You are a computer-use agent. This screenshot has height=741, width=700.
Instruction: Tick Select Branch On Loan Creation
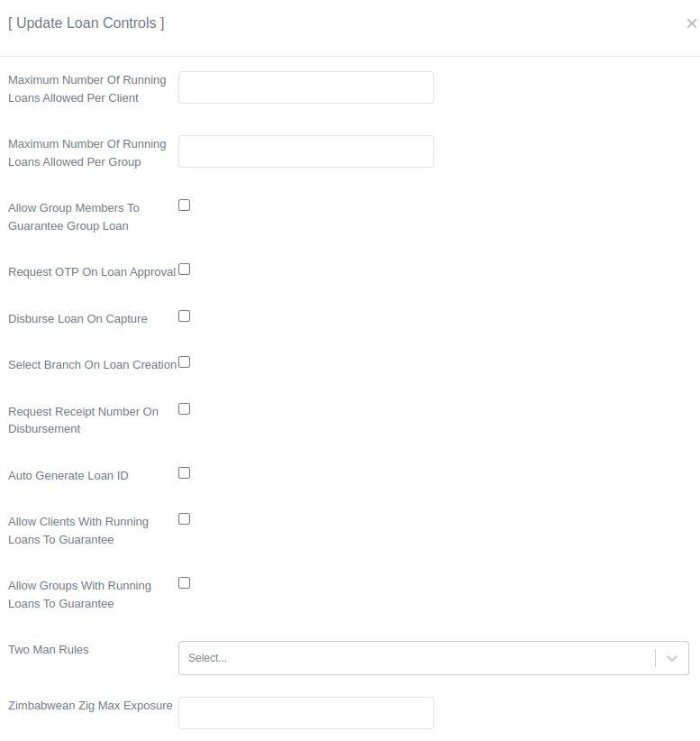(x=184, y=362)
